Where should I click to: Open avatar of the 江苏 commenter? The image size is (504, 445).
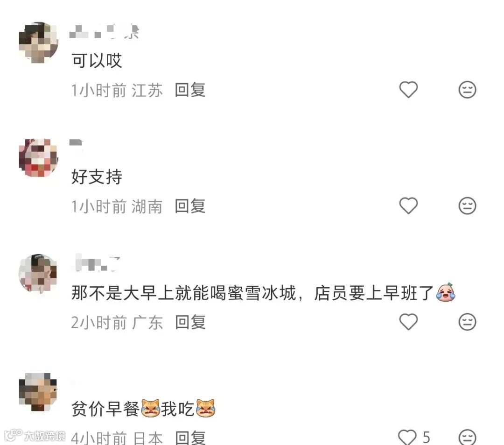(38, 42)
